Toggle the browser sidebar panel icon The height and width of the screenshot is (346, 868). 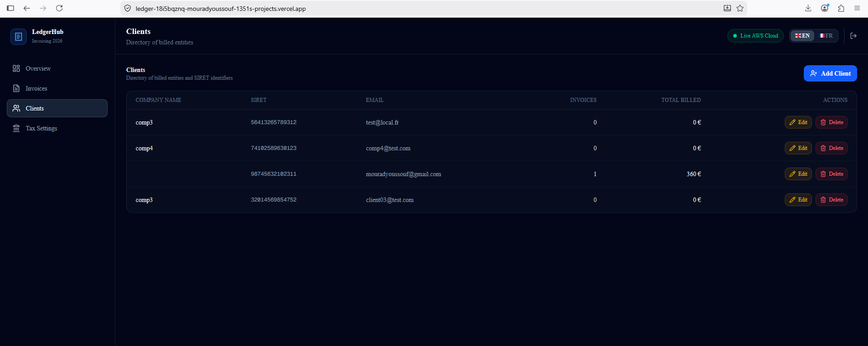click(x=10, y=8)
